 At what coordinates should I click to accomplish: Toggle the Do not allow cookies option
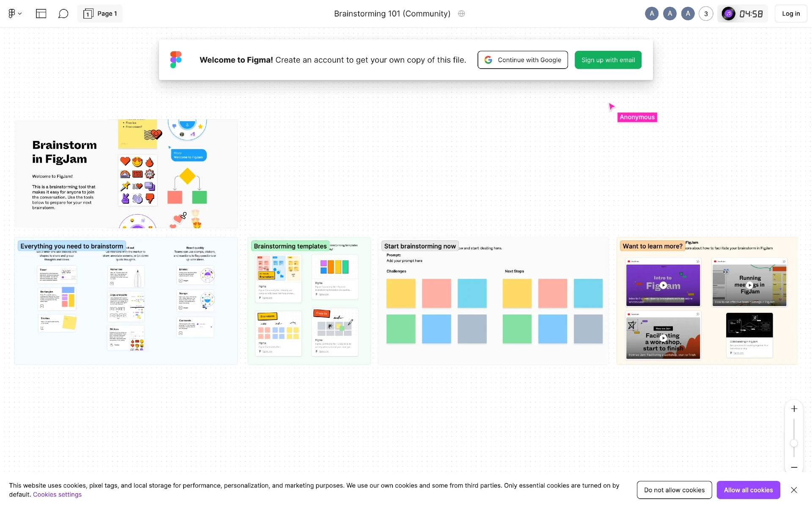674,490
